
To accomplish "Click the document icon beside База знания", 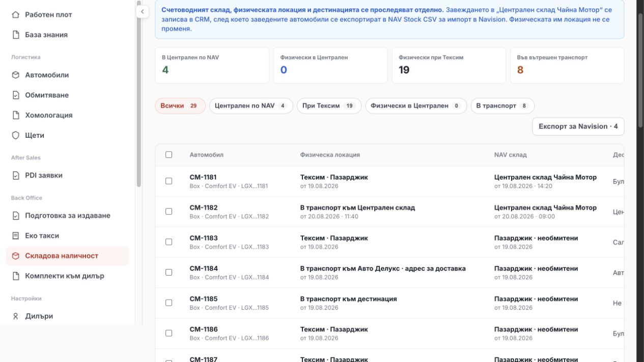I will click(x=16, y=35).
